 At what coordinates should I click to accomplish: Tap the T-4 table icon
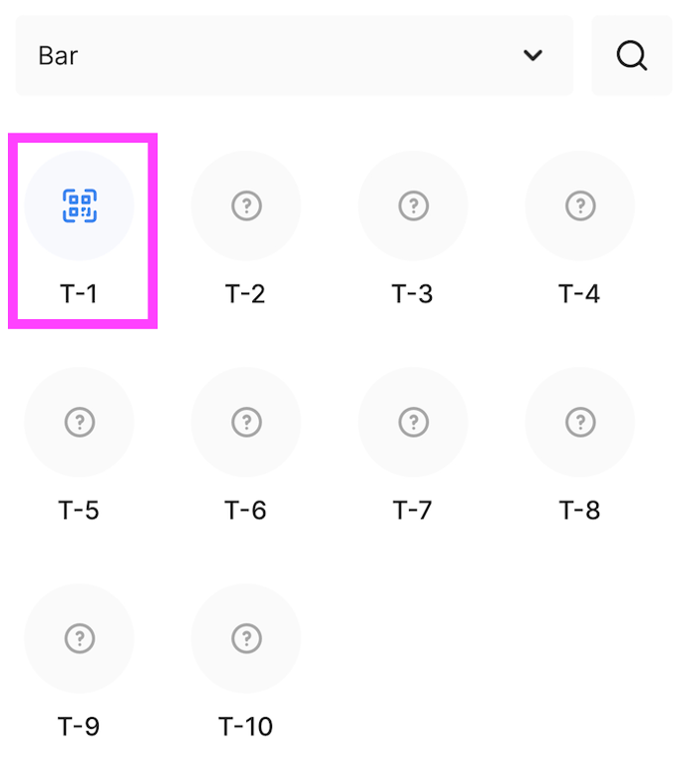pyautogui.click(x=579, y=206)
